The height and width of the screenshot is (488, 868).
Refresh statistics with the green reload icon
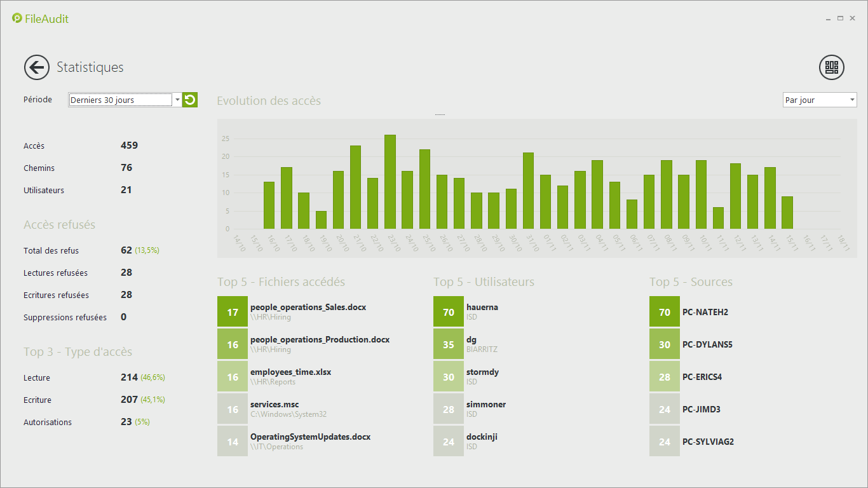pos(189,100)
